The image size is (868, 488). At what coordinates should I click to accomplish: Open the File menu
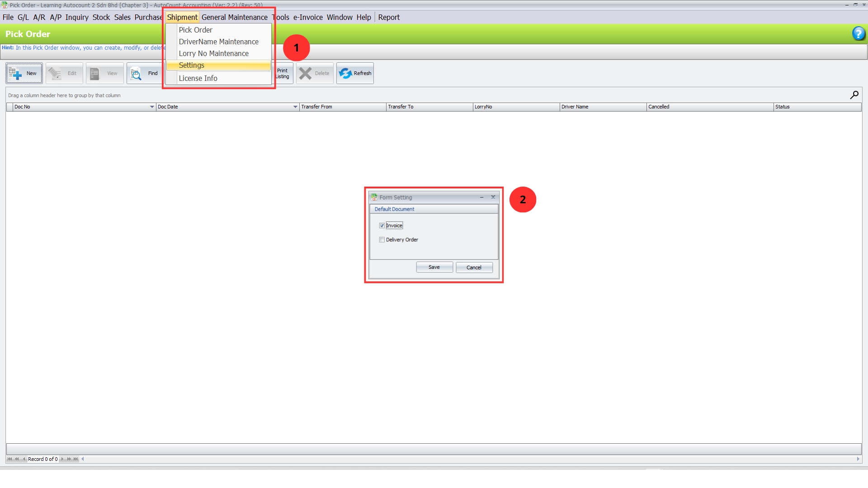coord(8,17)
